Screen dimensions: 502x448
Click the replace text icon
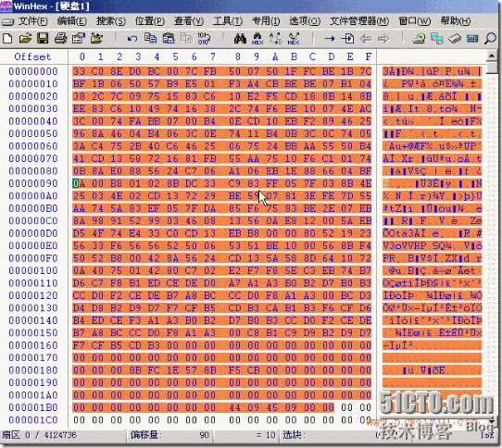(x=275, y=38)
